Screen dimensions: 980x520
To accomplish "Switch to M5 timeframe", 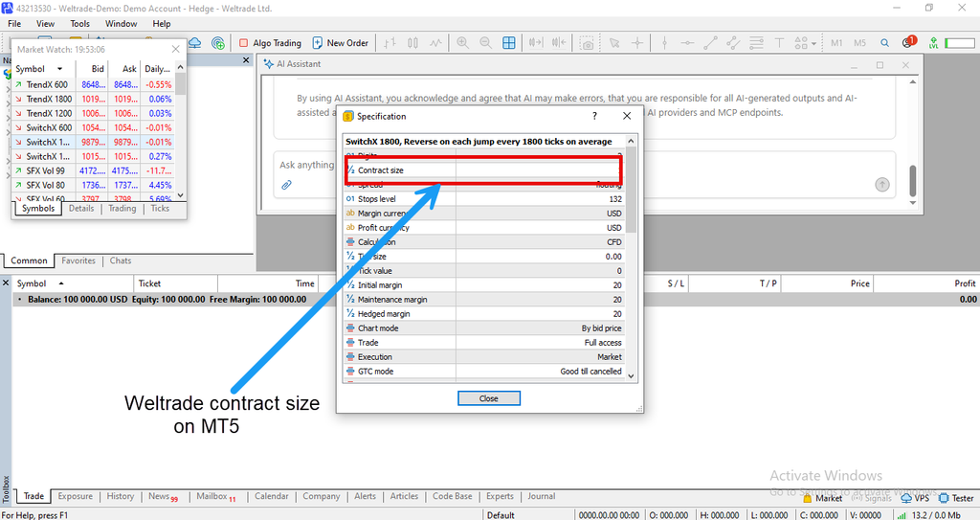I will [x=860, y=43].
